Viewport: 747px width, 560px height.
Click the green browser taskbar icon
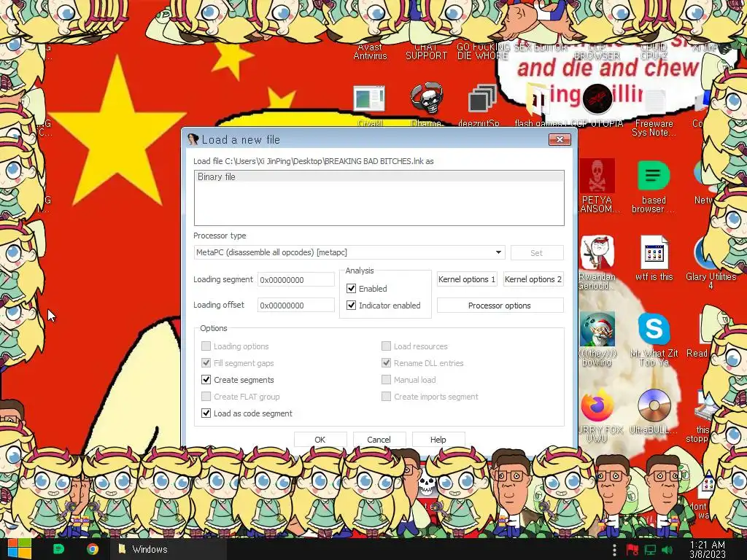pyautogui.click(x=58, y=549)
